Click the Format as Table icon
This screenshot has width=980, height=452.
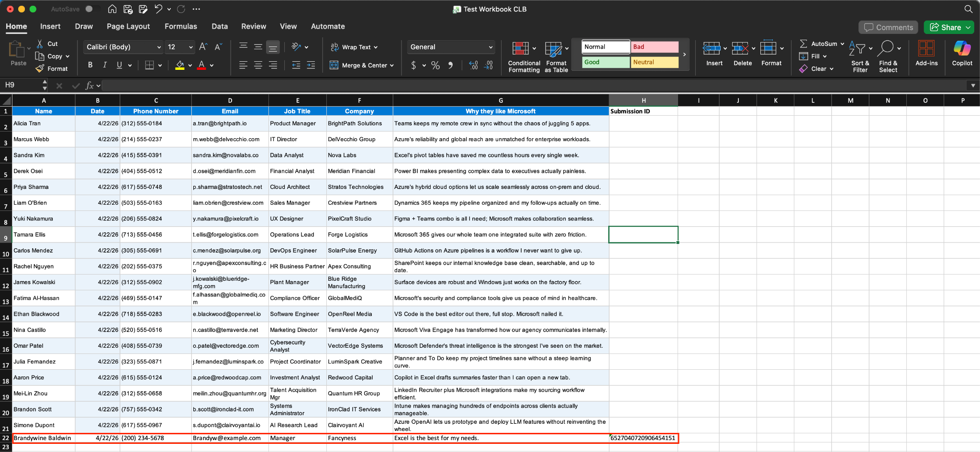point(555,56)
